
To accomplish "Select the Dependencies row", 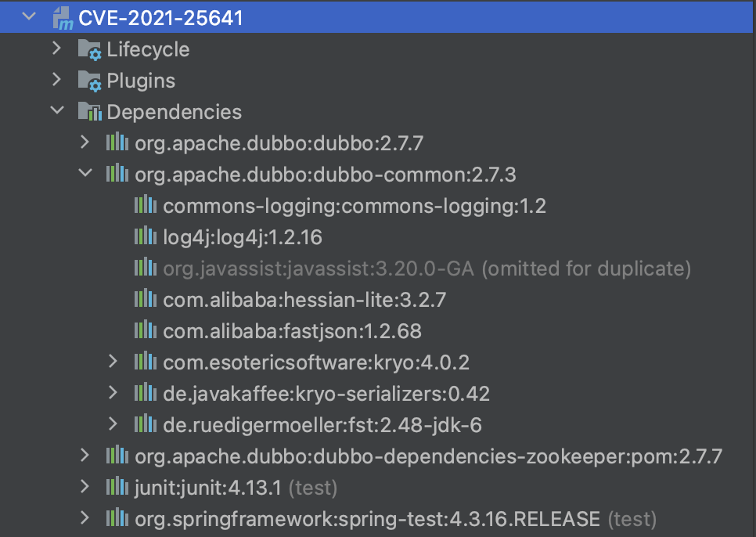I will [x=378, y=112].
